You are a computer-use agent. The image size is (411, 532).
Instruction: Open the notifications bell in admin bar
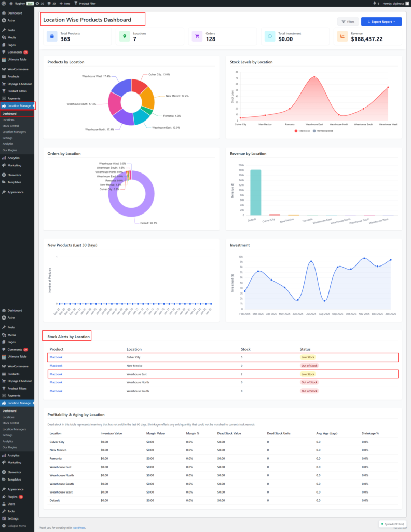point(375,3)
